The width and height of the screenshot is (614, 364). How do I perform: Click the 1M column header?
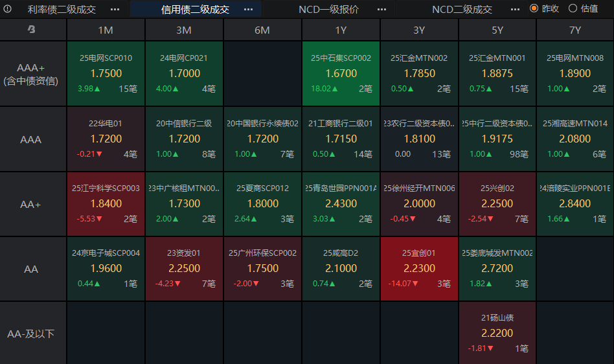pos(106,30)
